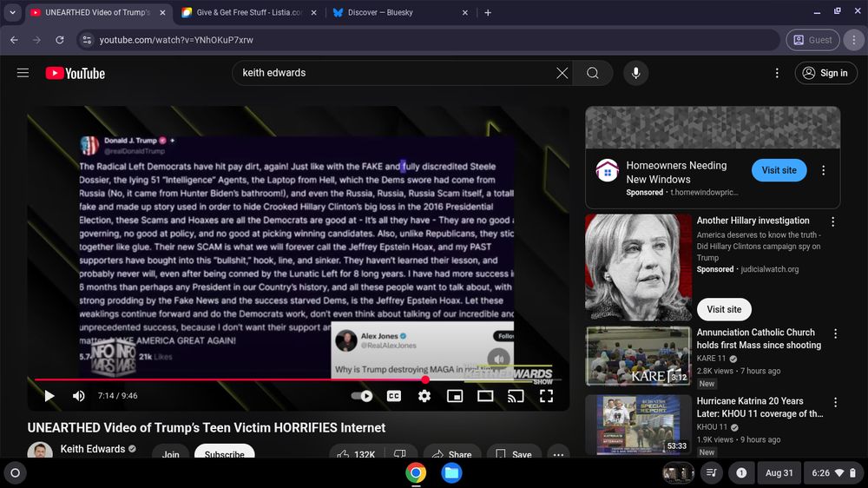Click Sign in button

tap(826, 73)
